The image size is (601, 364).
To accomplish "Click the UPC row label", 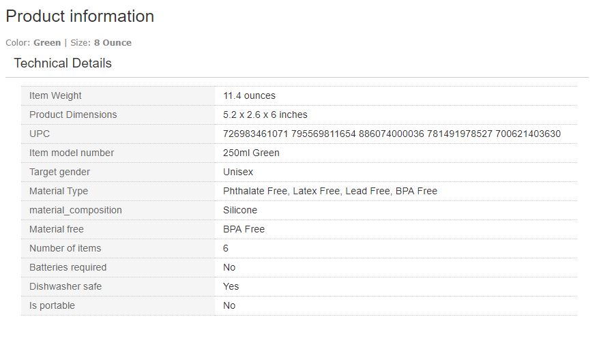I will 40,134.
